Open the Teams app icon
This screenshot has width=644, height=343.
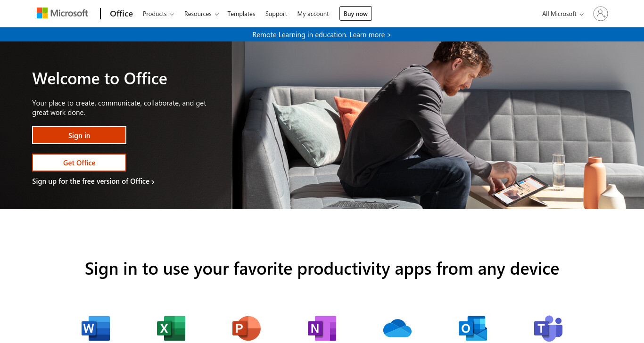(x=548, y=328)
